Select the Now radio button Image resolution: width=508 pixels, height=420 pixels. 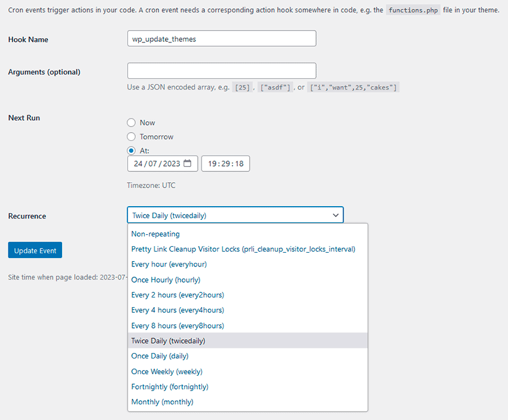tap(131, 122)
